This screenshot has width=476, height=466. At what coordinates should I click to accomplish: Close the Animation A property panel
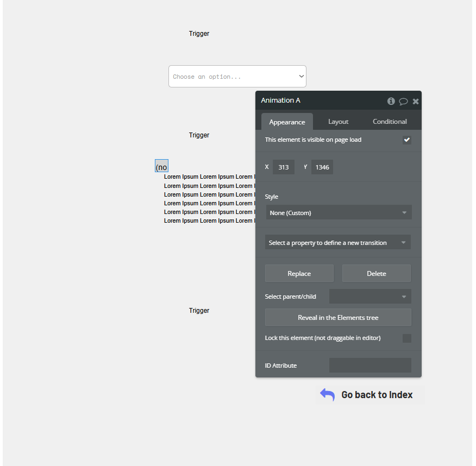tap(416, 101)
